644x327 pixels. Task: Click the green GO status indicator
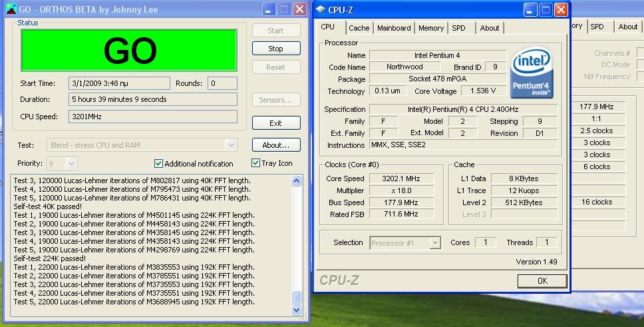(129, 51)
